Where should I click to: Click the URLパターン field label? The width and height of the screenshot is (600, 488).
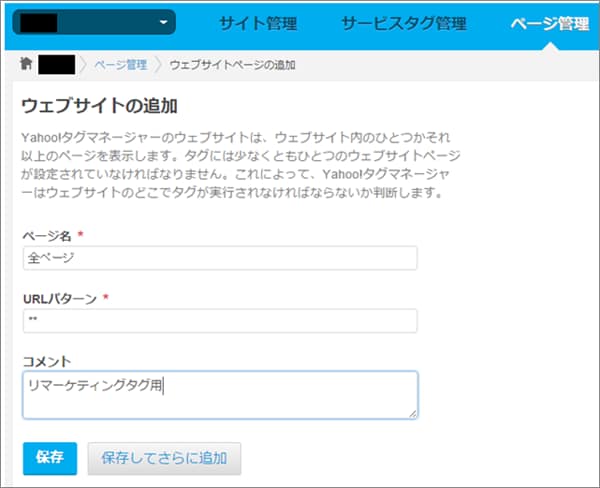(59, 298)
